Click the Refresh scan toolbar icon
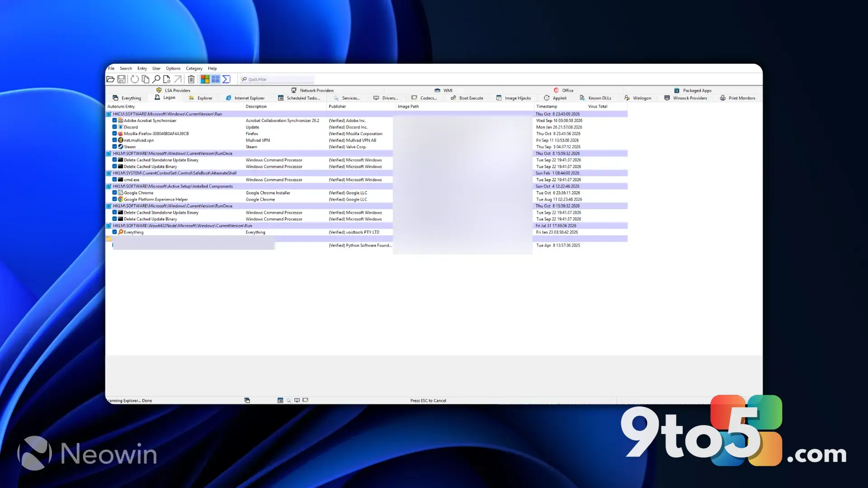Screen dimensions: 868x488 [x=135, y=79]
